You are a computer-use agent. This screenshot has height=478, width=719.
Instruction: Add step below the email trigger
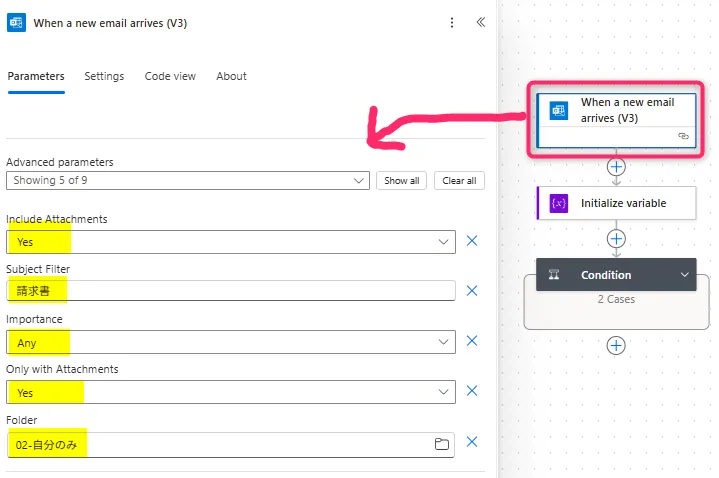point(617,166)
